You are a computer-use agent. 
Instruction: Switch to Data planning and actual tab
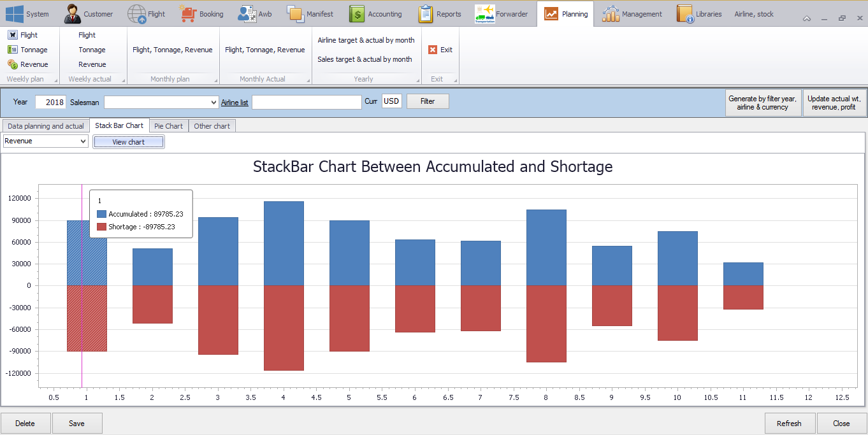point(45,126)
